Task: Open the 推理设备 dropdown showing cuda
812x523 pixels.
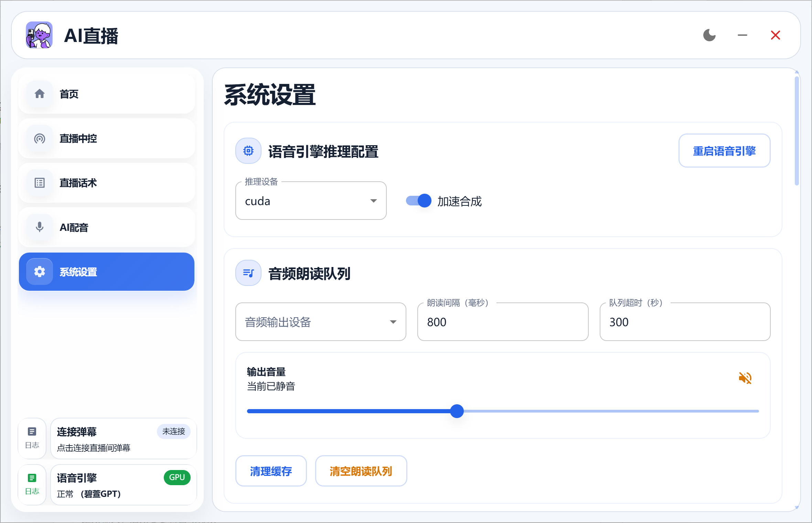Action: [310, 201]
